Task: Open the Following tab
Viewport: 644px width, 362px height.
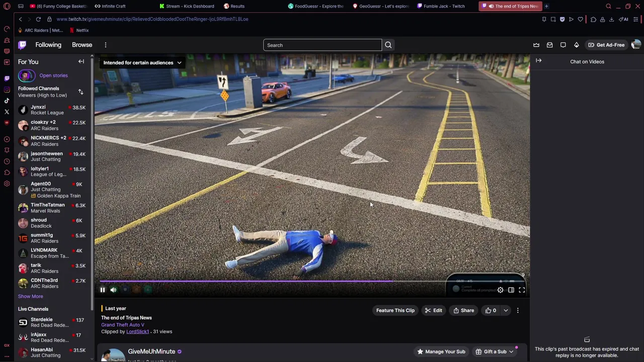Action: [x=48, y=45]
